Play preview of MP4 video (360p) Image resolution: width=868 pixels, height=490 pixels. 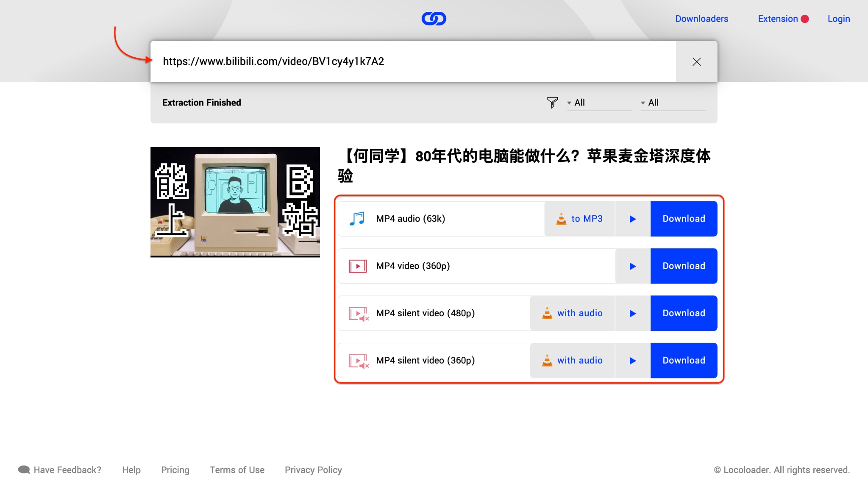(x=632, y=266)
